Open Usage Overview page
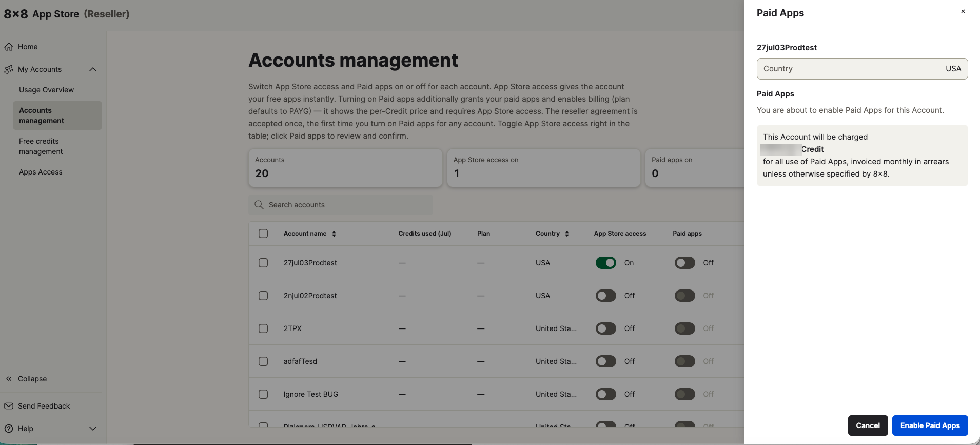The height and width of the screenshot is (445, 980). pos(46,90)
